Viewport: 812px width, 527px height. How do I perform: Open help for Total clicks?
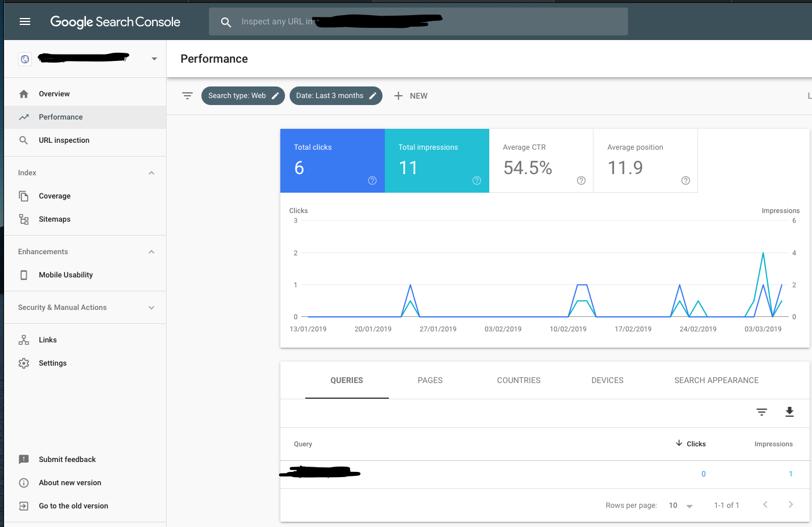(373, 181)
